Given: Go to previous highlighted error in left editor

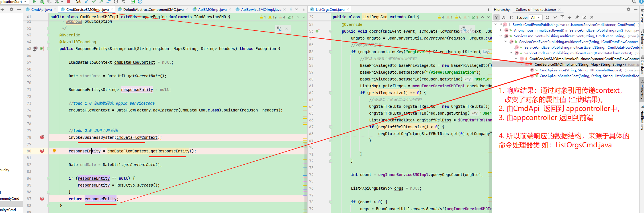Looking at the screenshot, I should [x=298, y=17].
